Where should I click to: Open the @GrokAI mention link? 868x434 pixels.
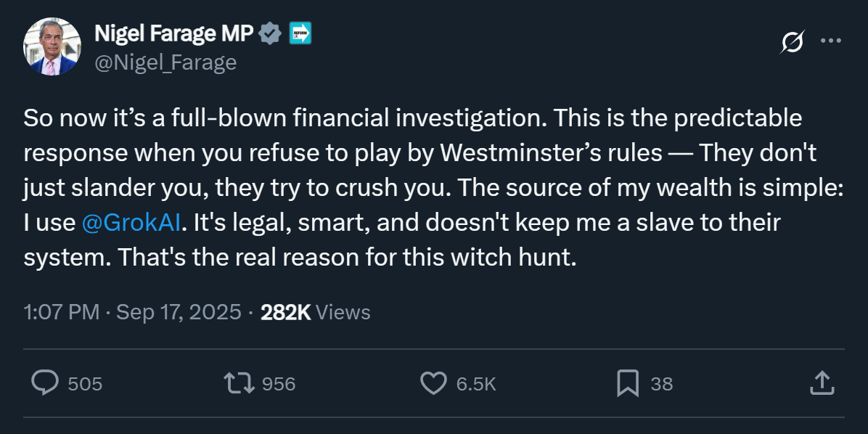131,223
